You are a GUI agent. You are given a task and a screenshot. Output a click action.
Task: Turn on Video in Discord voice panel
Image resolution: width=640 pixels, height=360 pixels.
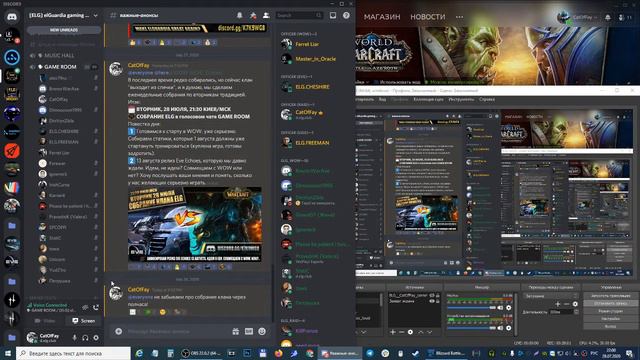click(46, 321)
